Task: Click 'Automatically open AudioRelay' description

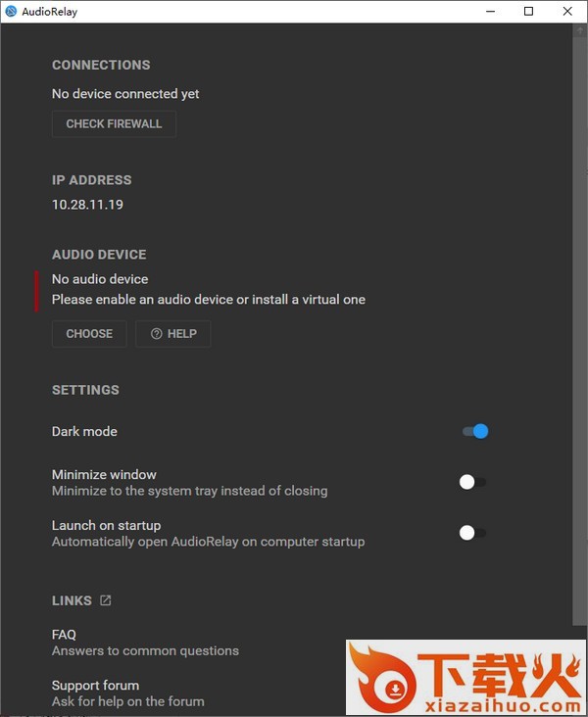Action: 208,542
